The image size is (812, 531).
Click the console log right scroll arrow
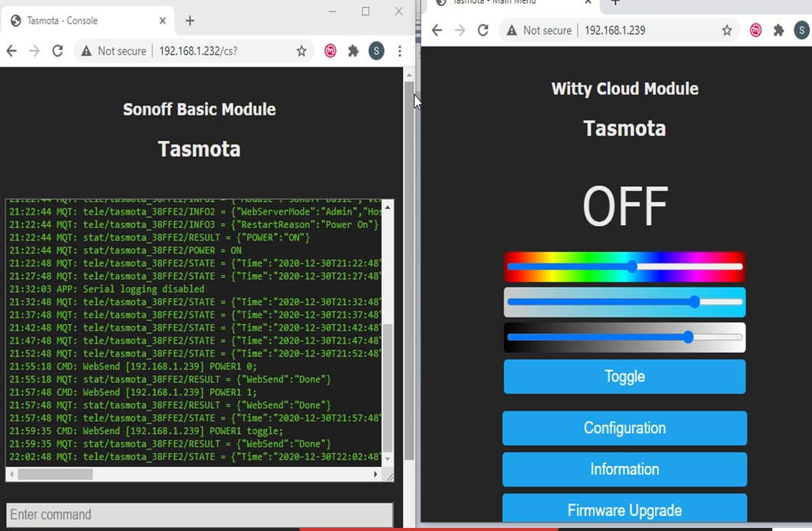tap(375, 474)
